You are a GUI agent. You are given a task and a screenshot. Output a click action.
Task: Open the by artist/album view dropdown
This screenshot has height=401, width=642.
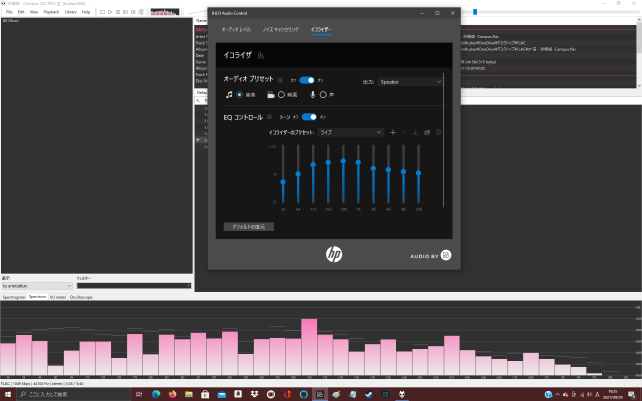point(37,286)
